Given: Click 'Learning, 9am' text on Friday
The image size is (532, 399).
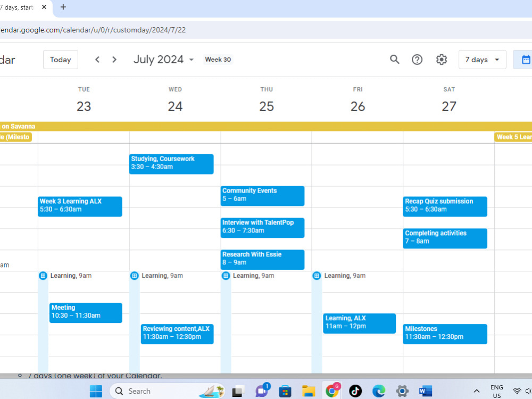Looking at the screenshot, I should (x=345, y=276).
